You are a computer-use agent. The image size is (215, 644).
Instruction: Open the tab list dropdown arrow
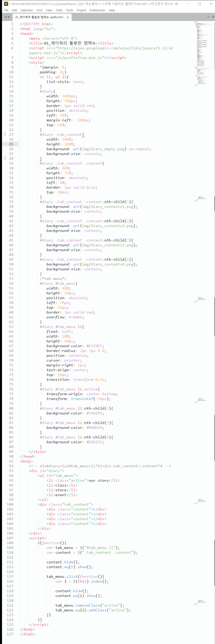(213, 17)
